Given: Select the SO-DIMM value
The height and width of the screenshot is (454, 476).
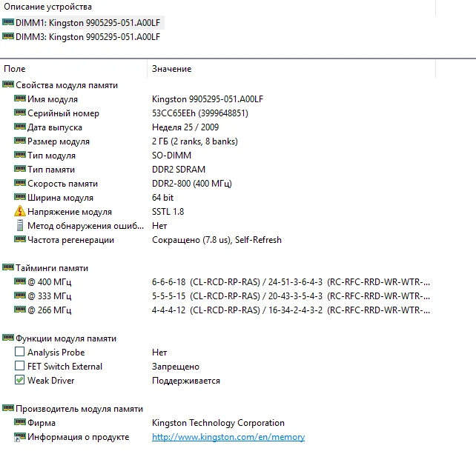Looking at the screenshot, I should (171, 156).
